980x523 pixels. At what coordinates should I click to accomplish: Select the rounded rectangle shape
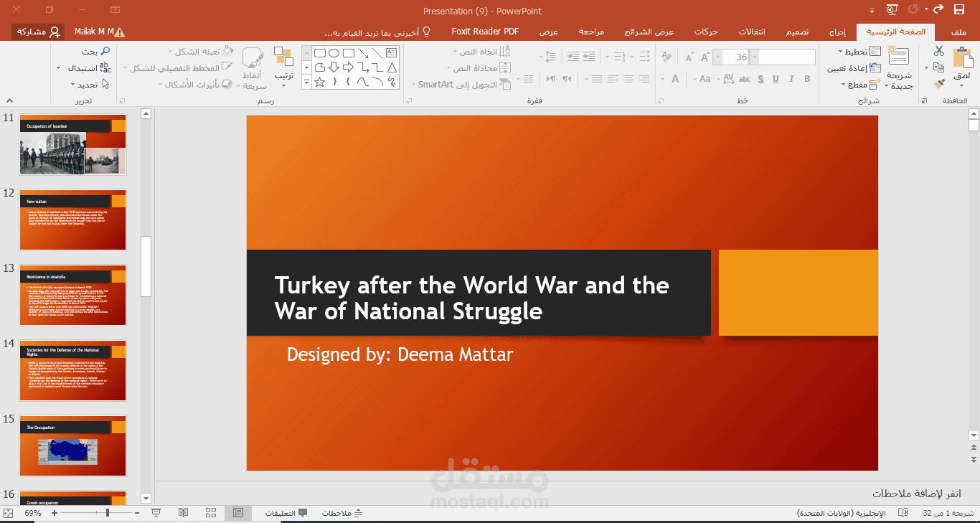click(x=320, y=53)
